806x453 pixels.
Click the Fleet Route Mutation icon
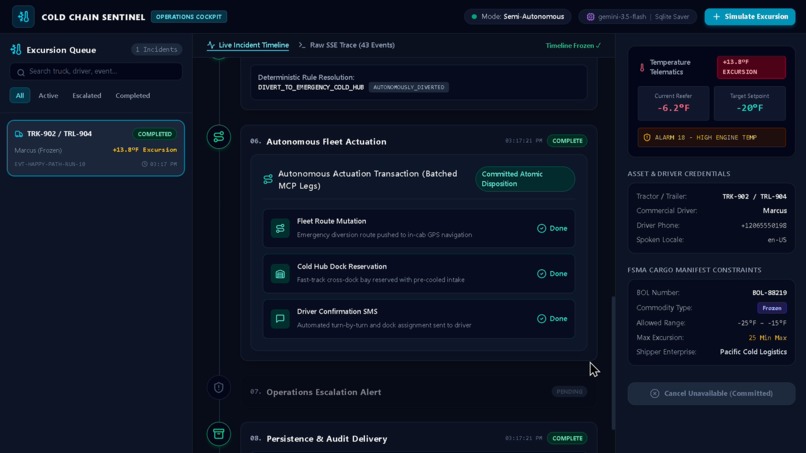click(280, 228)
